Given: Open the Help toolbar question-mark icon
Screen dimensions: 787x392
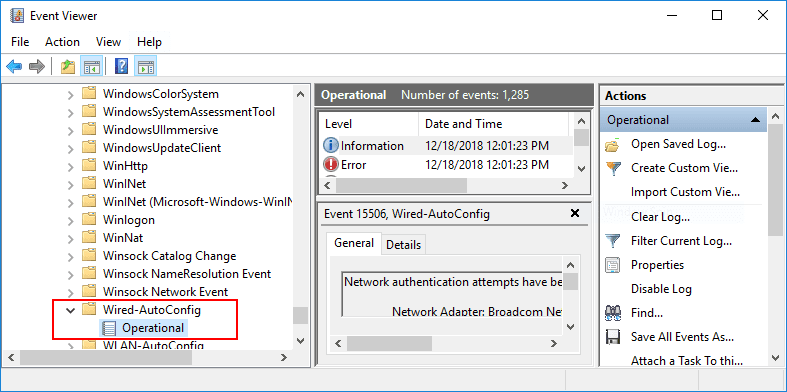Looking at the screenshot, I should [121, 66].
